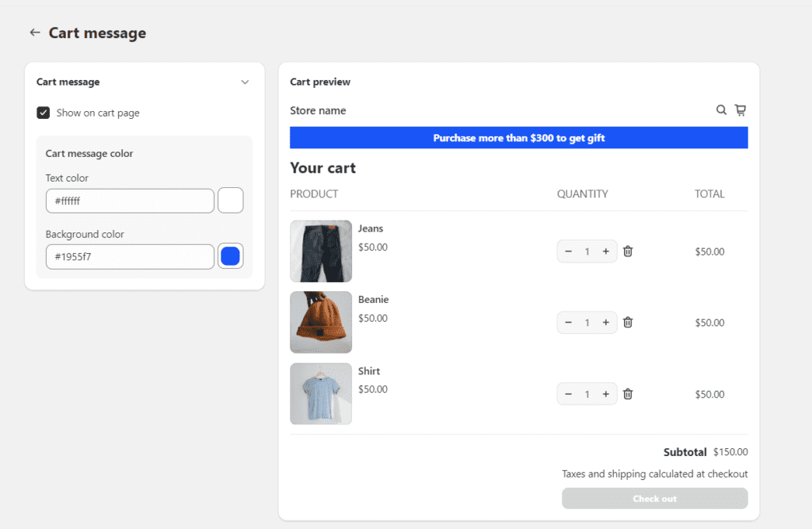This screenshot has width=812, height=529.
Task: Click the back arrow beside Cart message
Action: tap(34, 33)
